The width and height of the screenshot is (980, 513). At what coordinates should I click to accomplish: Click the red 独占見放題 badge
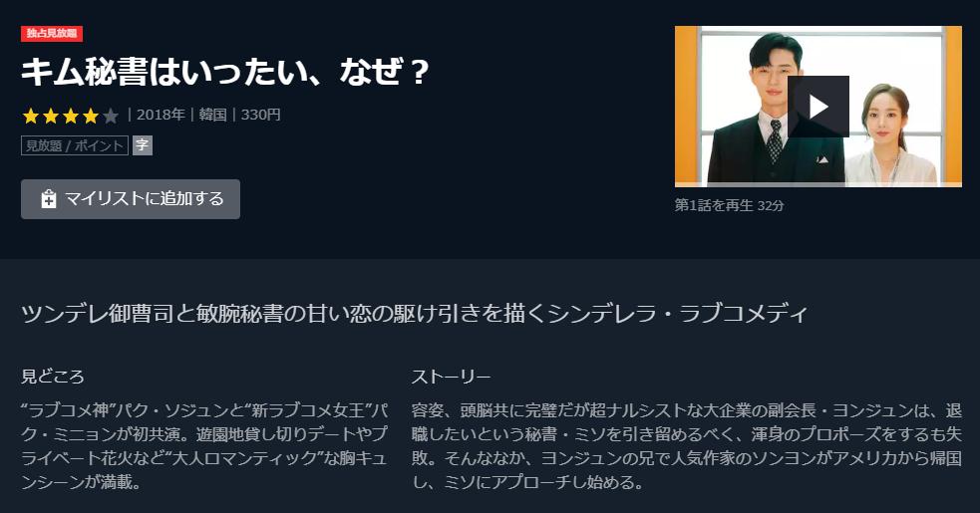click(51, 33)
